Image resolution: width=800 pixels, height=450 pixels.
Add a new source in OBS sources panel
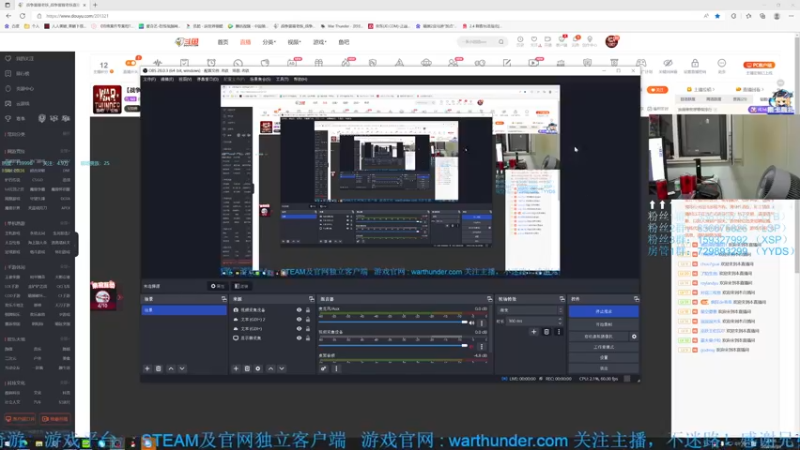[x=236, y=368]
